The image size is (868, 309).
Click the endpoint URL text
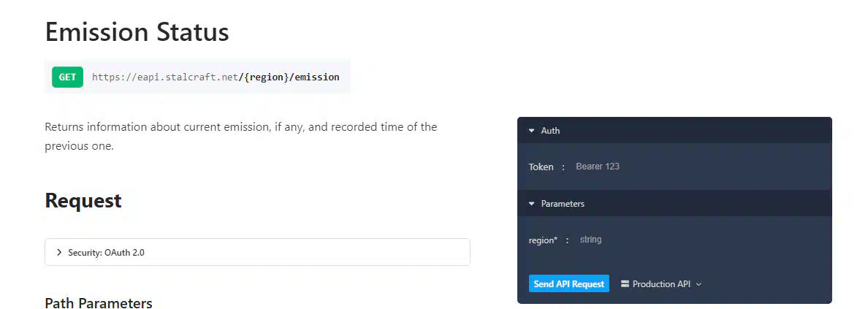click(216, 77)
